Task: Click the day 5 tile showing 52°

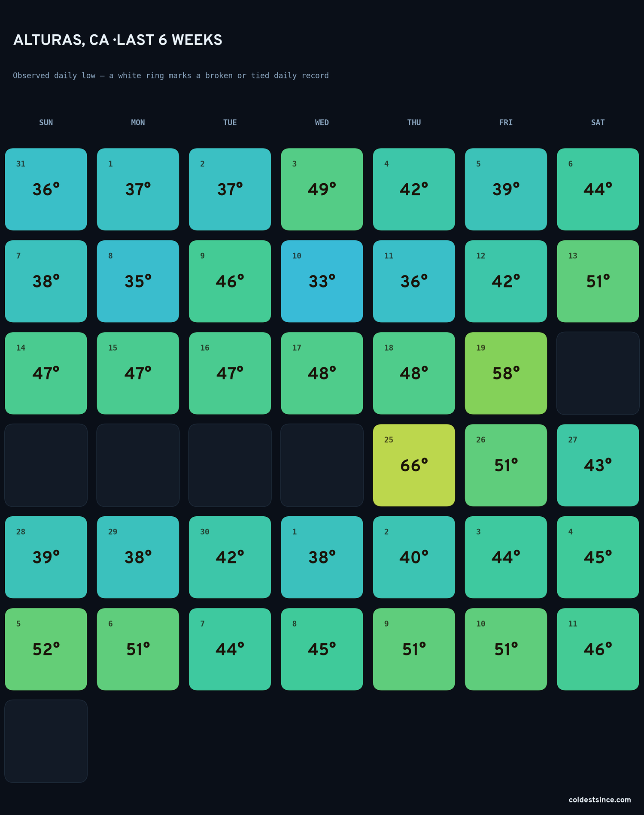Action: pyautogui.click(x=46, y=649)
